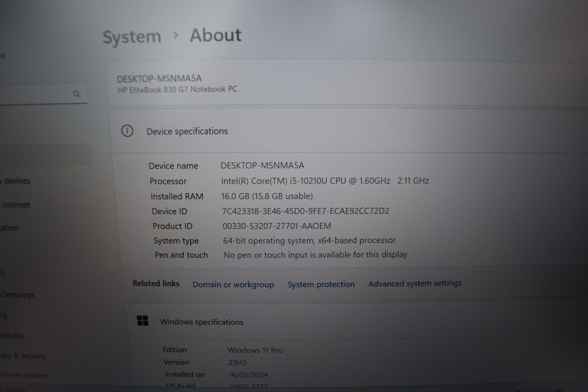Click the Related links label

coord(156,284)
